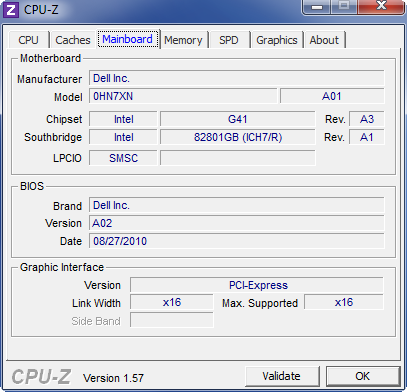Select the Model value 0HN7XN
This screenshot has width=407, height=392.
point(183,96)
